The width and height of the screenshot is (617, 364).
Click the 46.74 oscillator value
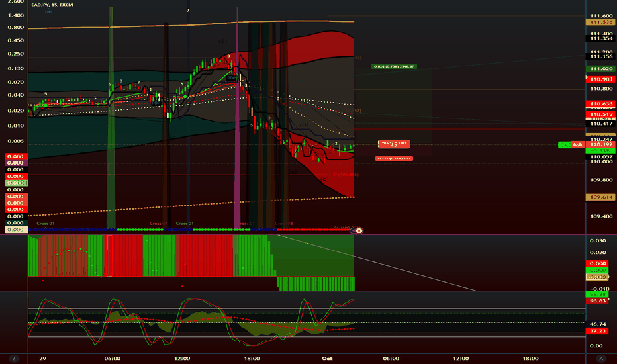pos(597,324)
